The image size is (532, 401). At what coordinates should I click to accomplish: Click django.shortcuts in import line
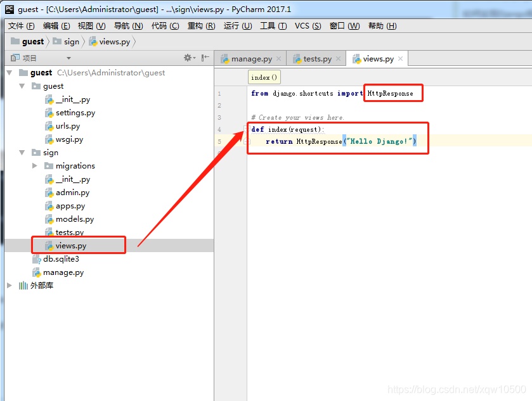[x=303, y=94]
